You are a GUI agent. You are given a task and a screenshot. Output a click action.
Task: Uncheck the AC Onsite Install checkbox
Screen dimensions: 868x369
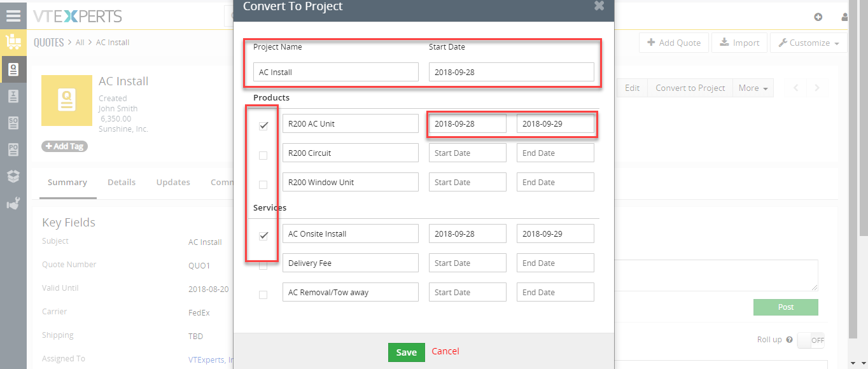pyautogui.click(x=263, y=236)
